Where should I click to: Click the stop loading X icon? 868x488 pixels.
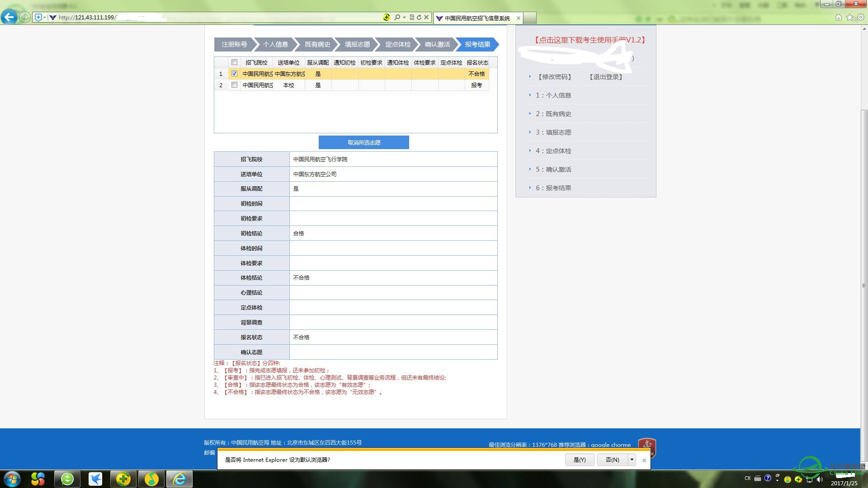pos(426,17)
